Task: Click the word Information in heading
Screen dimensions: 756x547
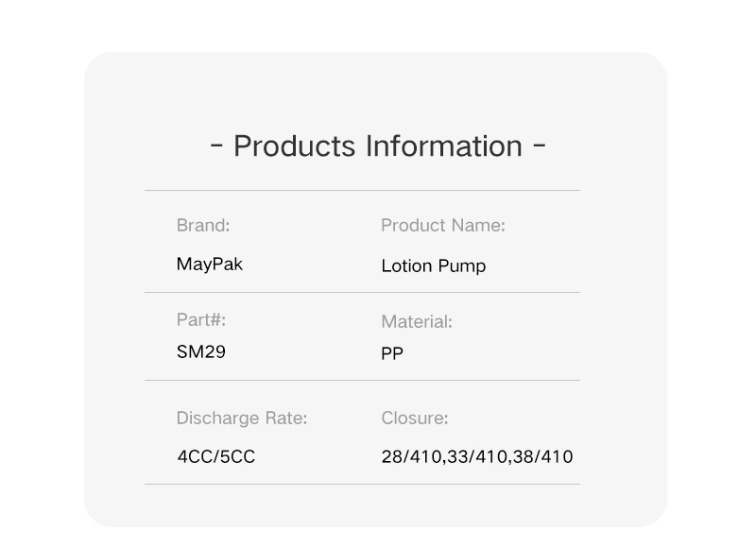Action: (x=444, y=146)
